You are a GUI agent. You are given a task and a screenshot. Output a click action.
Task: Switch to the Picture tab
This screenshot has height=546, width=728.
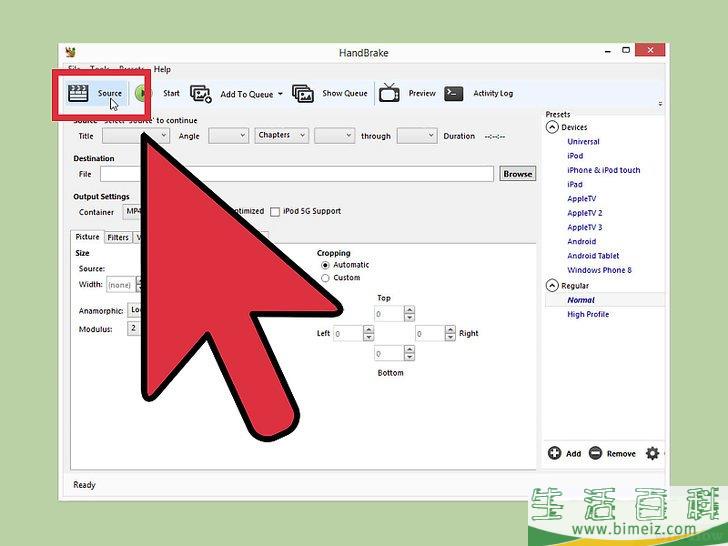click(x=87, y=237)
